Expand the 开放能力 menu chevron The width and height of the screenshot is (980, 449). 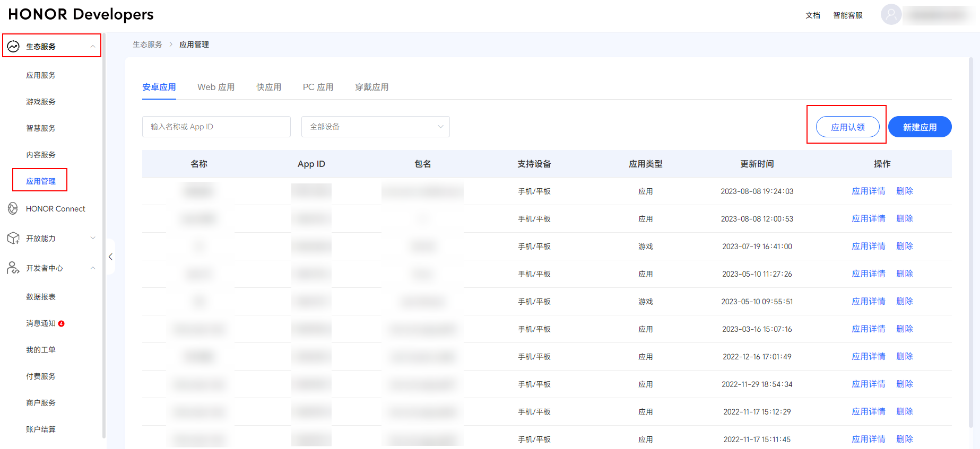tap(93, 238)
